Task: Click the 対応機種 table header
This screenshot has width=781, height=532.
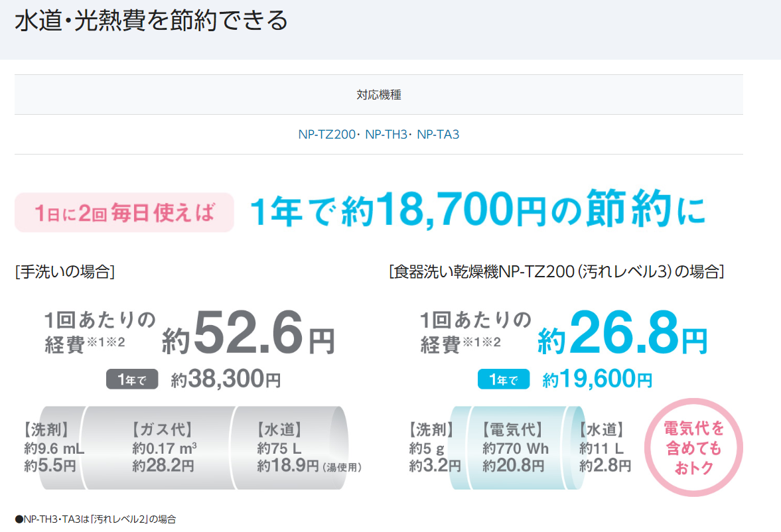Action: point(378,95)
